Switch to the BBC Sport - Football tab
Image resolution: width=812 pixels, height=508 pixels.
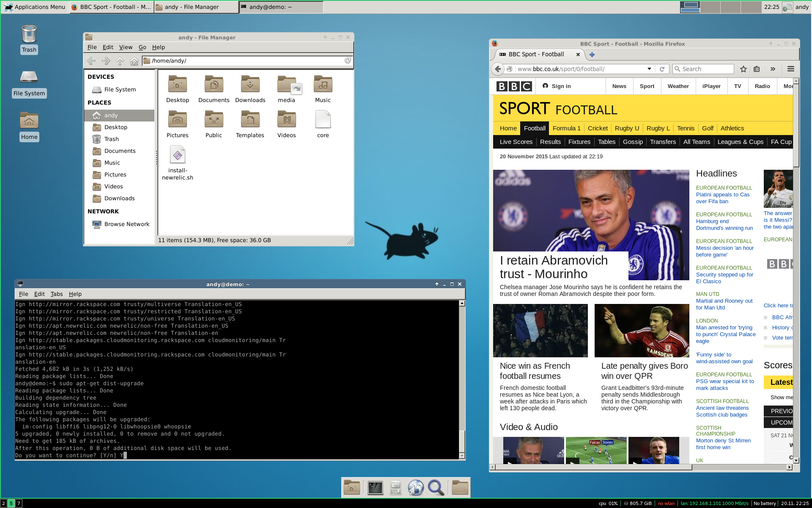click(x=536, y=54)
